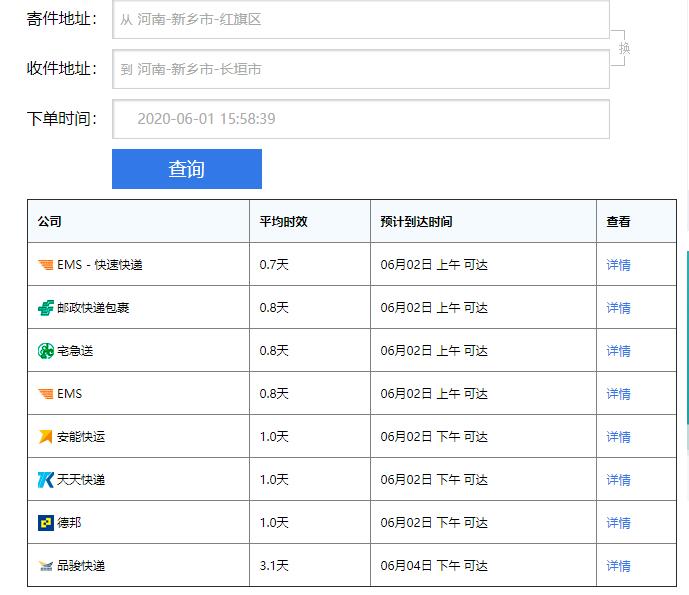The image size is (689, 595).
Task: Focus the 收件地址 recipient address field
Action: (x=361, y=69)
